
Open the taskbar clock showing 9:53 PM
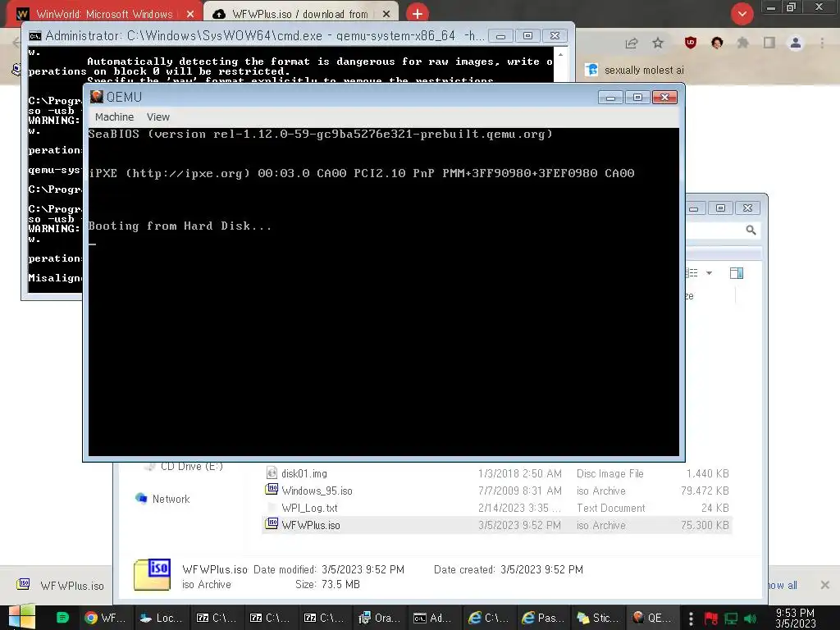coord(796,618)
